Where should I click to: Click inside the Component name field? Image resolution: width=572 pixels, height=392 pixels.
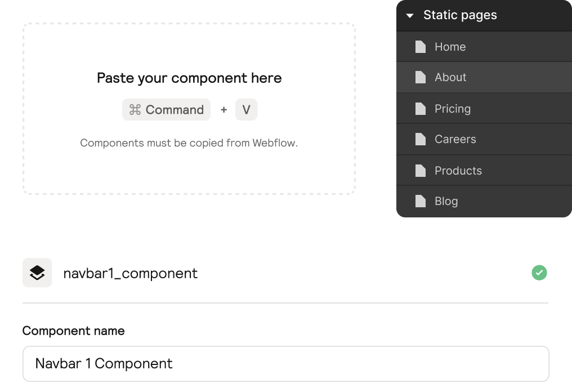(x=285, y=363)
